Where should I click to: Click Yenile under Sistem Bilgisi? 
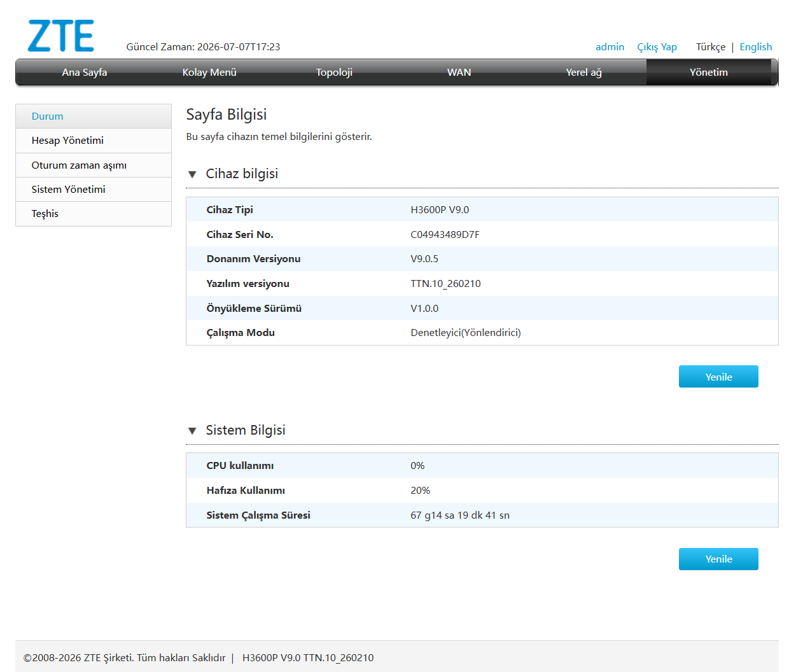(718, 559)
